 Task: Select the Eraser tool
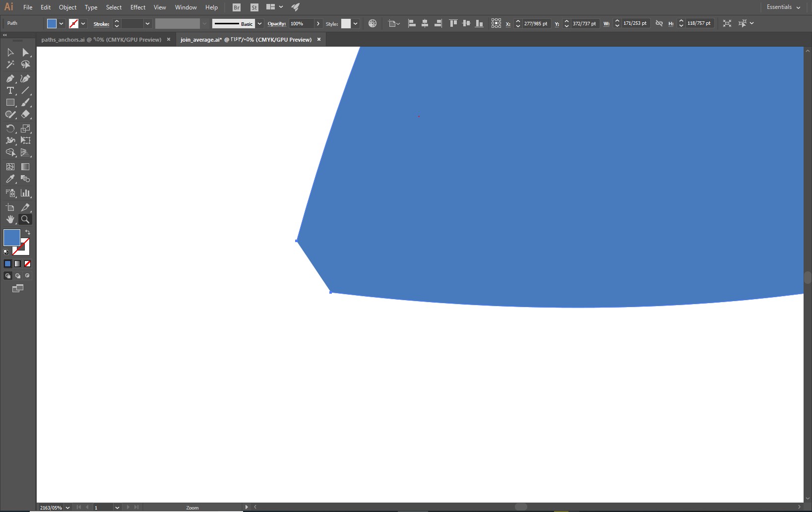(x=25, y=114)
